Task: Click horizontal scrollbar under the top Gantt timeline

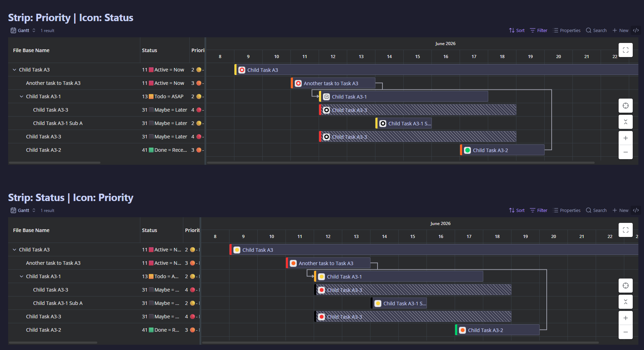Action: [x=401, y=163]
